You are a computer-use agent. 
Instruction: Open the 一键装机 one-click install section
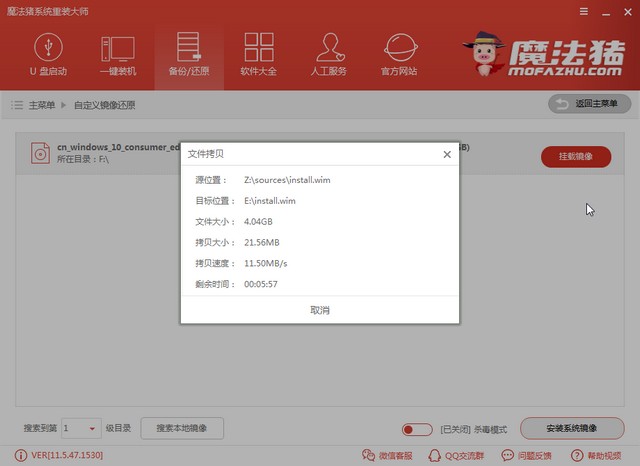[x=117, y=56]
